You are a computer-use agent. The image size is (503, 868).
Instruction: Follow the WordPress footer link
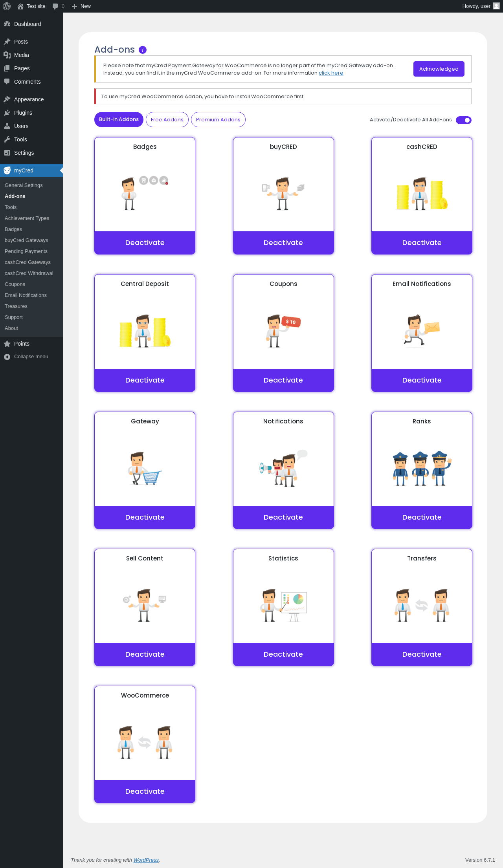[146, 860]
